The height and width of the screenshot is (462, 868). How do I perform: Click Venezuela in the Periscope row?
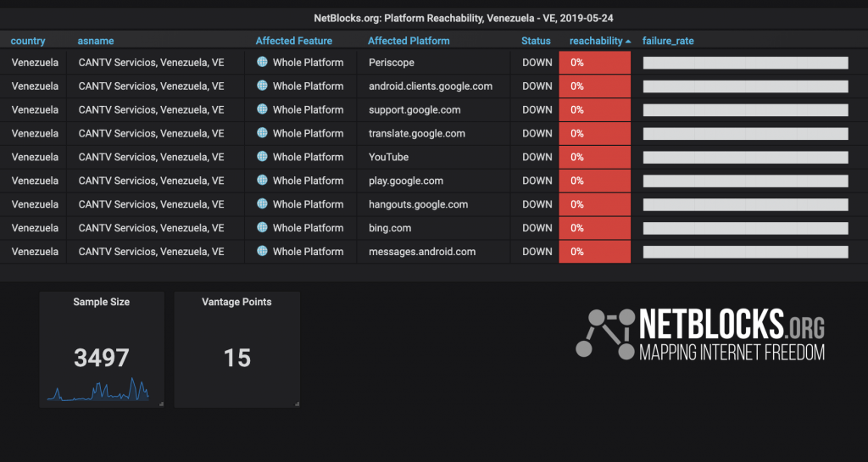[x=35, y=63]
